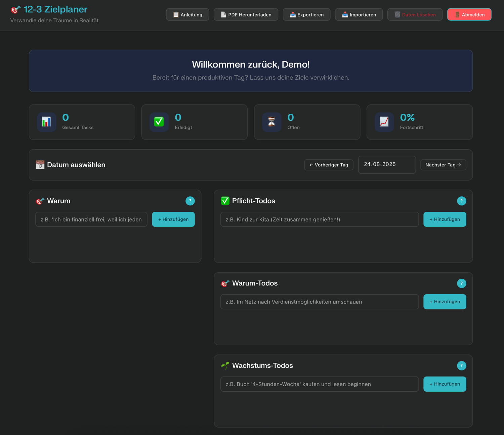Viewport: 504px width, 435px height.
Task: Click the Erledigt label
Action: (183, 127)
